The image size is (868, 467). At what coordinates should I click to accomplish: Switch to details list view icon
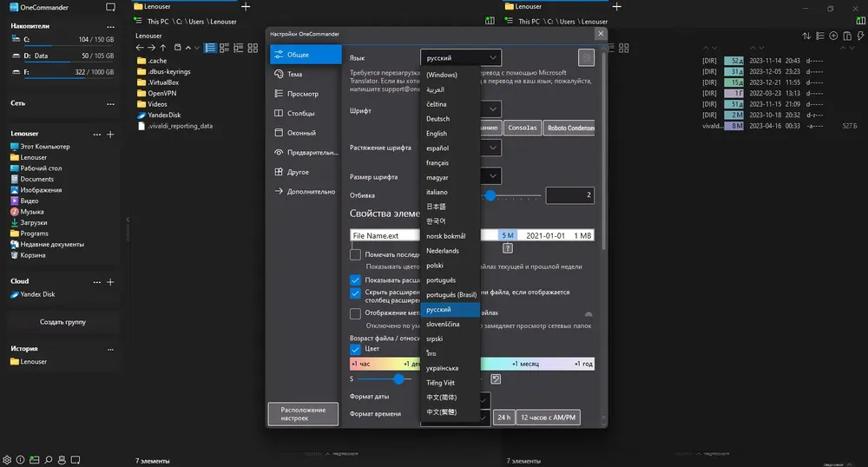210,48
